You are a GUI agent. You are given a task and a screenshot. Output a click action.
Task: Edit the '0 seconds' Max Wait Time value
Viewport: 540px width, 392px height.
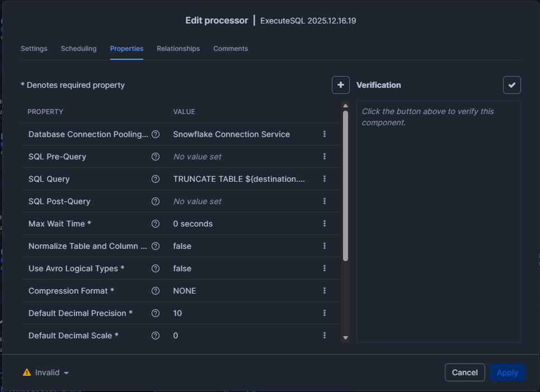click(x=193, y=224)
